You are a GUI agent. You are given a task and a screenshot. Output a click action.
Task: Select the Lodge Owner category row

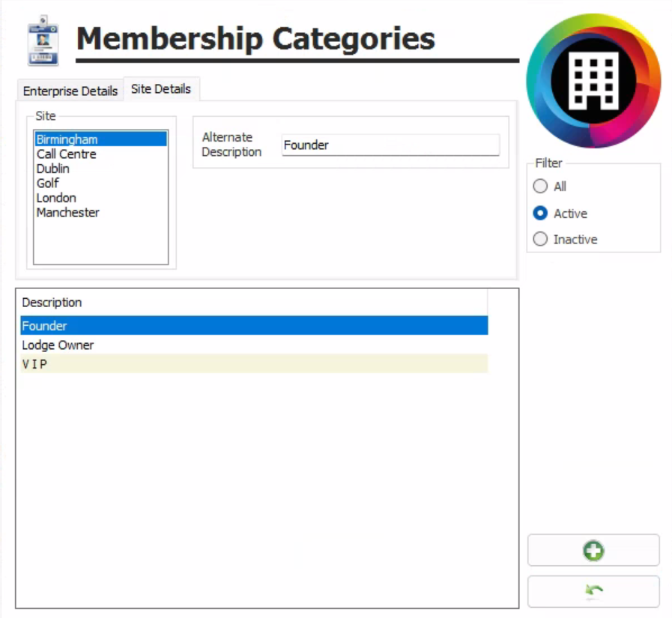click(x=254, y=345)
